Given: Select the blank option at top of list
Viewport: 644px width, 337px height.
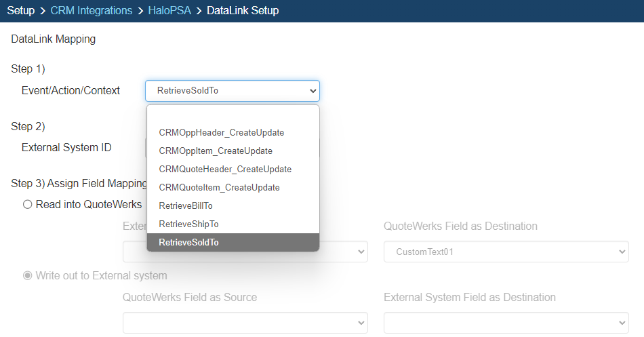Looking at the screenshot, I should (x=233, y=114).
